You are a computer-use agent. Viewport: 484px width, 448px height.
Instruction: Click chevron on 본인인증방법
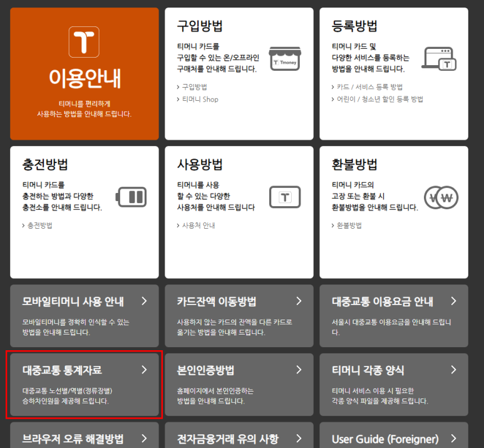[x=299, y=370]
